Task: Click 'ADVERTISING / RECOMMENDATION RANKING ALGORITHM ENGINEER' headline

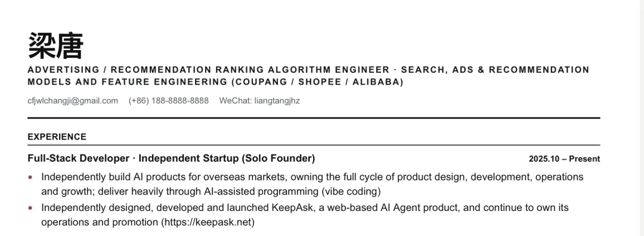Action: pyautogui.click(x=209, y=70)
